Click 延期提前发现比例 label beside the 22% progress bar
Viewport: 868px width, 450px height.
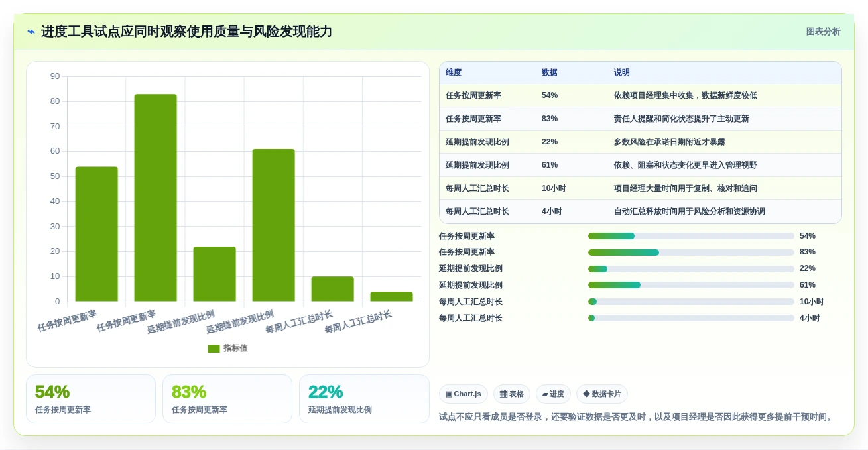(x=471, y=268)
